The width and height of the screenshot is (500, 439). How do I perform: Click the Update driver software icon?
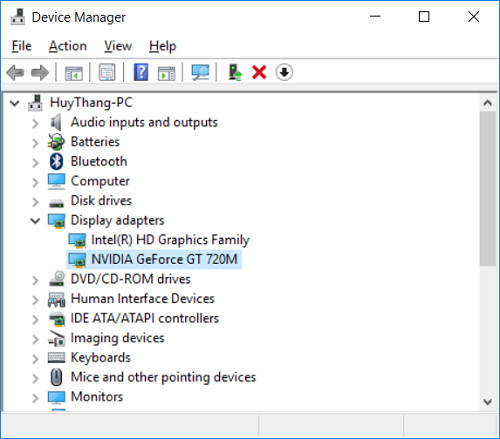[x=235, y=72]
